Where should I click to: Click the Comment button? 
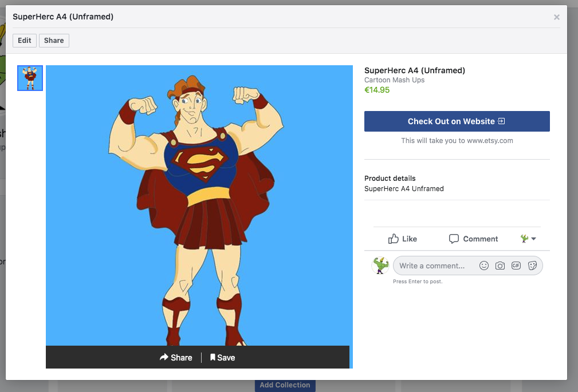(x=473, y=239)
